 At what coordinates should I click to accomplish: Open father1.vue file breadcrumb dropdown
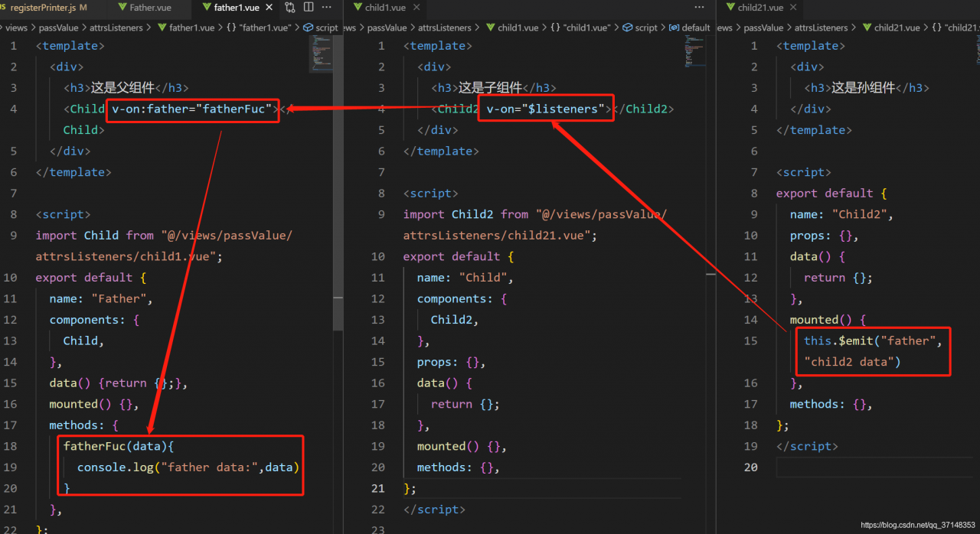click(x=191, y=28)
